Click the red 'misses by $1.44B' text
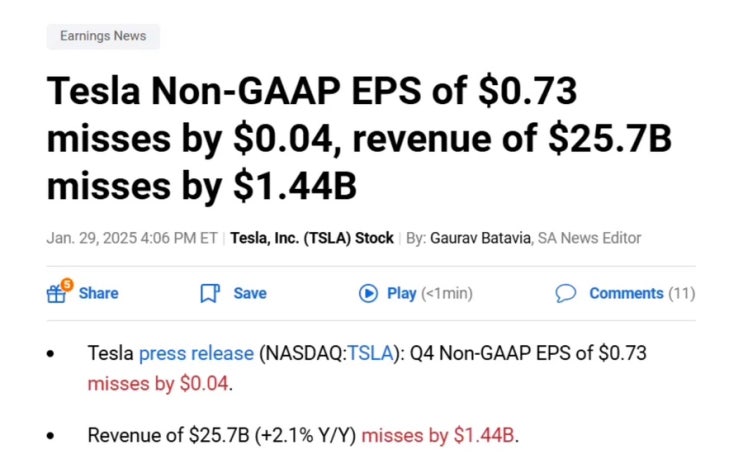 point(438,436)
